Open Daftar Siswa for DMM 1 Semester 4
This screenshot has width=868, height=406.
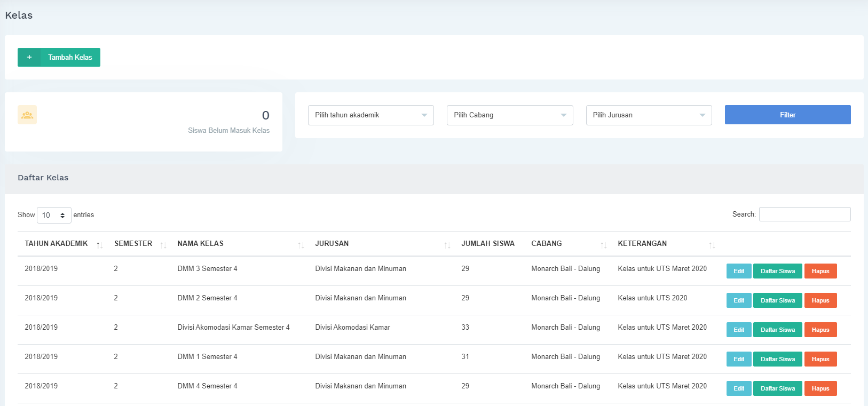[x=777, y=359]
